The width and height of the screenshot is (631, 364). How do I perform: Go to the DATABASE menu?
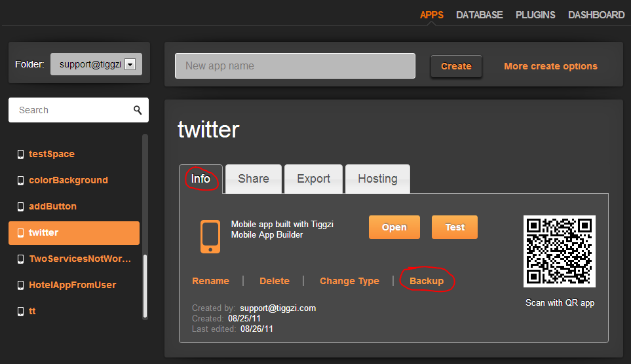point(479,14)
